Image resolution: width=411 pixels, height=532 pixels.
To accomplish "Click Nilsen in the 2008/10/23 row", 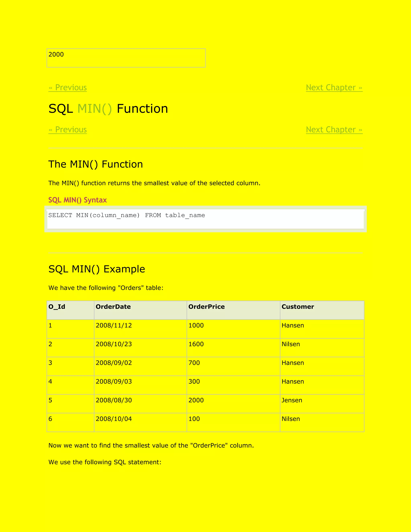I will pyautogui.click(x=322, y=348).
